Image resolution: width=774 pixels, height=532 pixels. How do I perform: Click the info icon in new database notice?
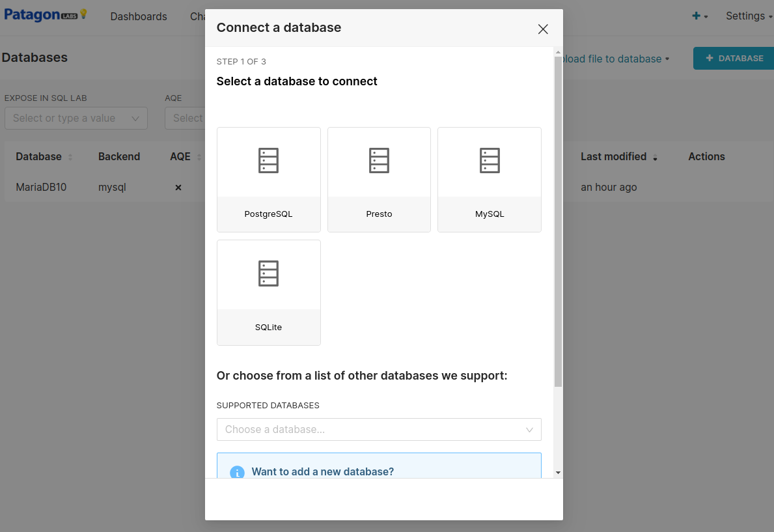238,472
